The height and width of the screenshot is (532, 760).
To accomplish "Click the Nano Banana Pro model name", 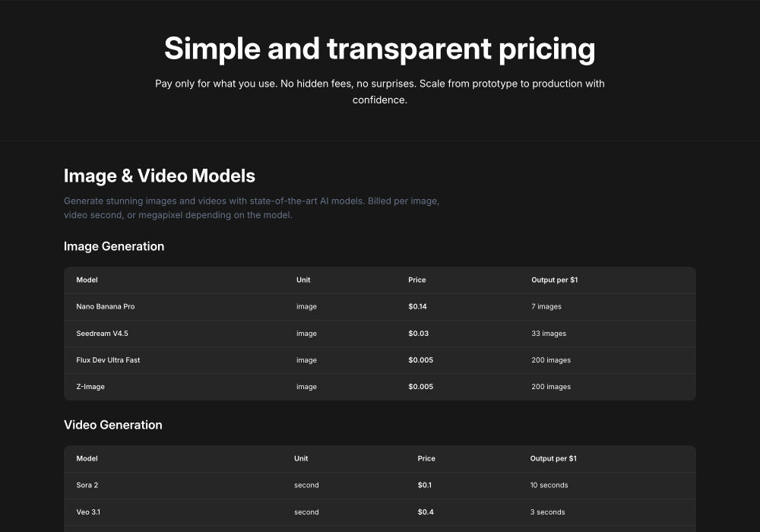I will point(106,306).
